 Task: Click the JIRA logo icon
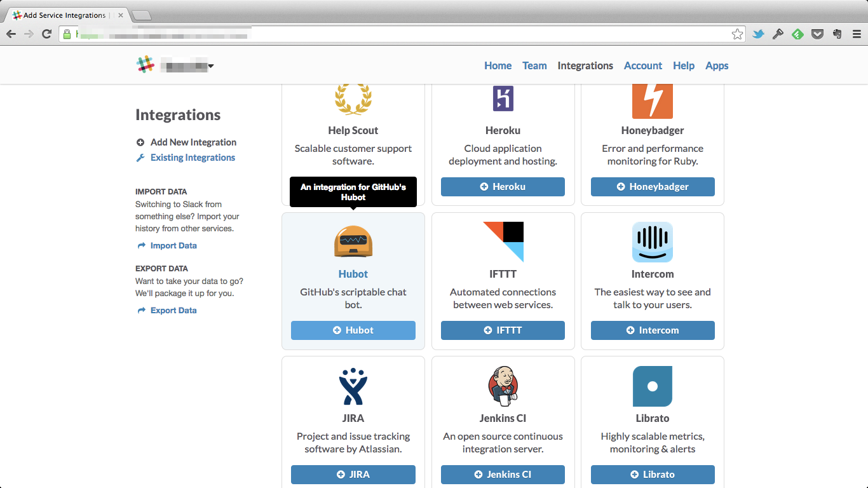(x=353, y=386)
